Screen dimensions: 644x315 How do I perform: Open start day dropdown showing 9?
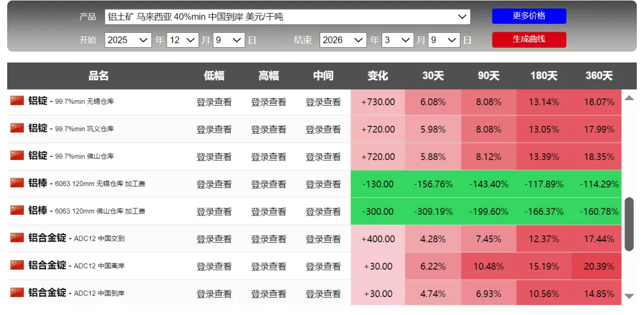point(229,40)
